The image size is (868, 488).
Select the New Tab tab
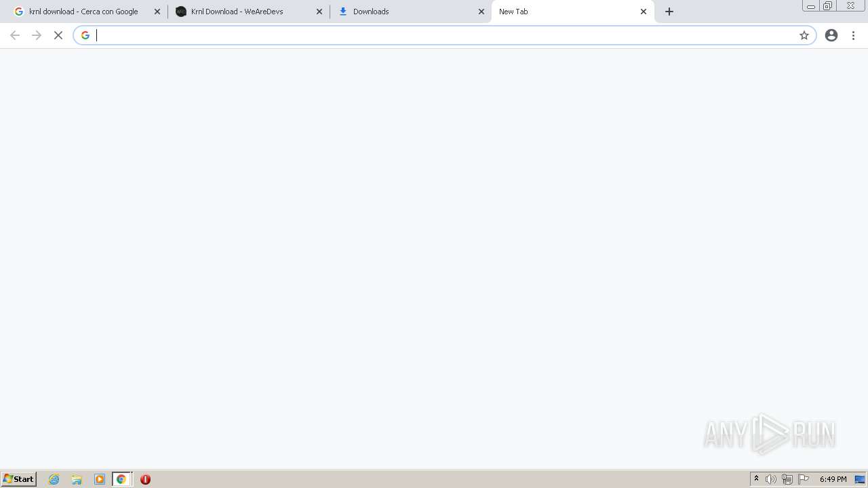[572, 12]
